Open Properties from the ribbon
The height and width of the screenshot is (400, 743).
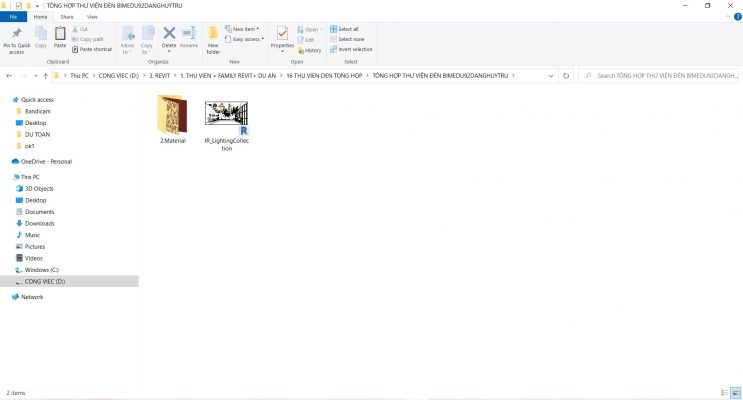(282, 37)
